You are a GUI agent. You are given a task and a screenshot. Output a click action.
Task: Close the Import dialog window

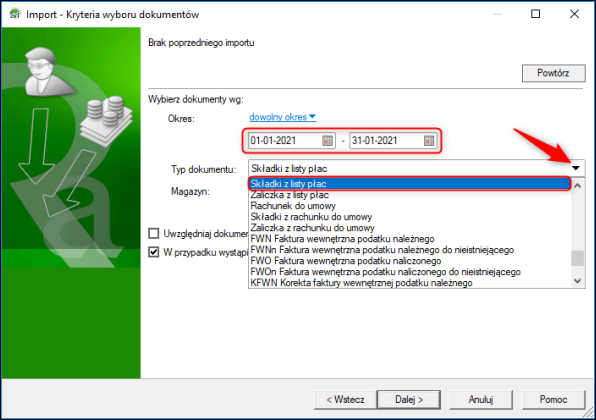click(574, 14)
